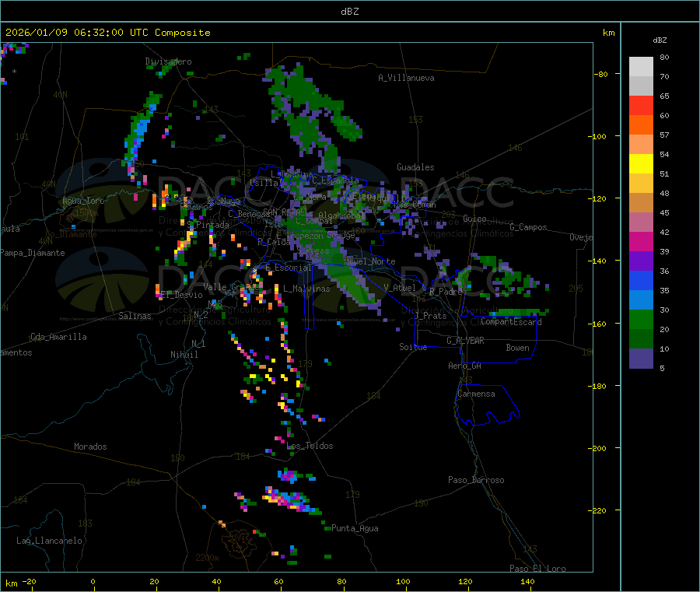Click the Paso_Barroso map label

[476, 480]
